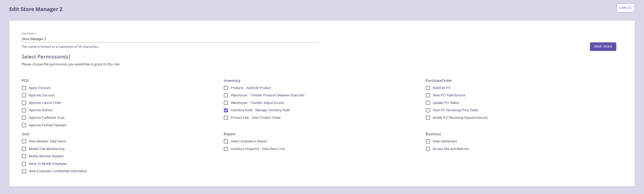This screenshot has height=194, width=644.
Task: Check Modify PO Receiving Deposit Amount
Action: 428,118
